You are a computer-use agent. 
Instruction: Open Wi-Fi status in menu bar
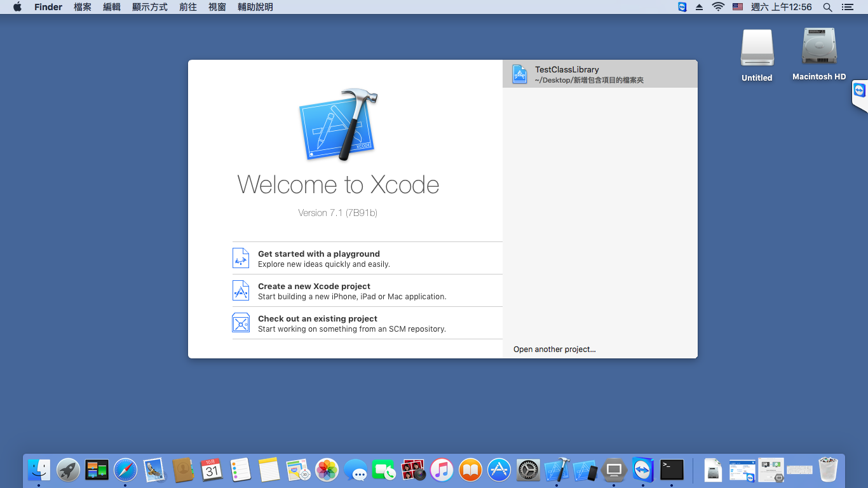[718, 7]
